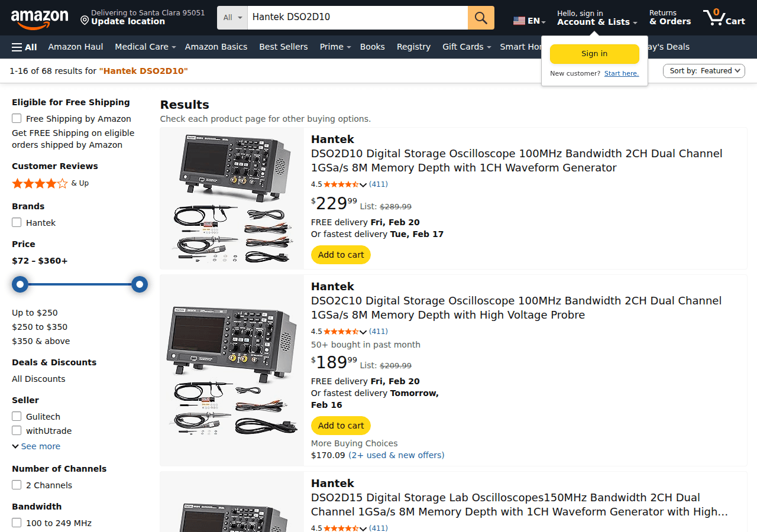757x532 pixels.
Task: Open the All hamburger menu
Action: click(24, 47)
